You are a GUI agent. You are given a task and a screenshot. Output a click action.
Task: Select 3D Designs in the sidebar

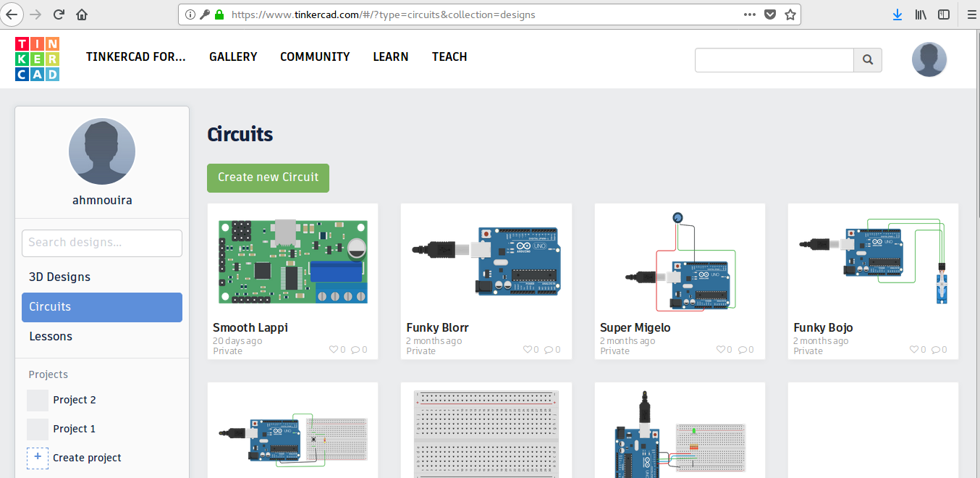tap(102, 277)
